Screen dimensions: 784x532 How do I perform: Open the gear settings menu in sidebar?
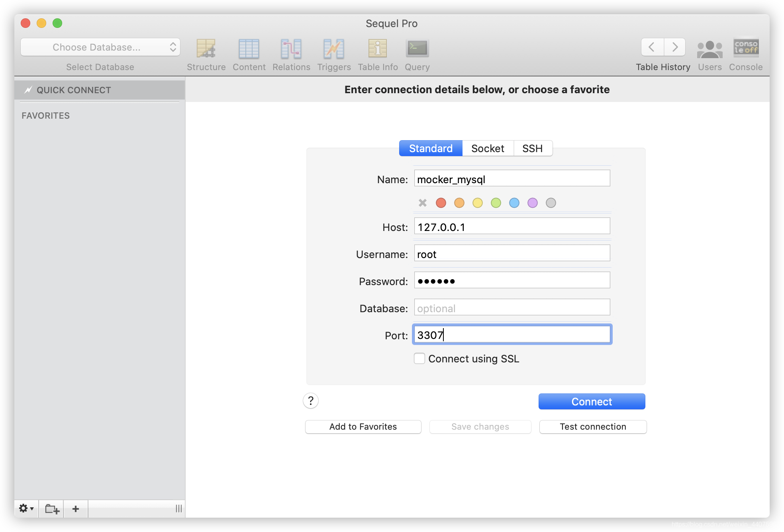pos(26,509)
